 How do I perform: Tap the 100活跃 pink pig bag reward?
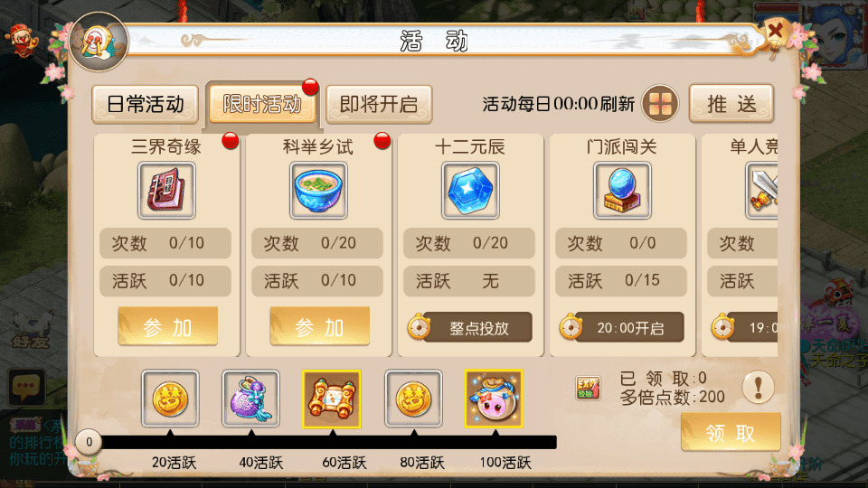click(494, 399)
